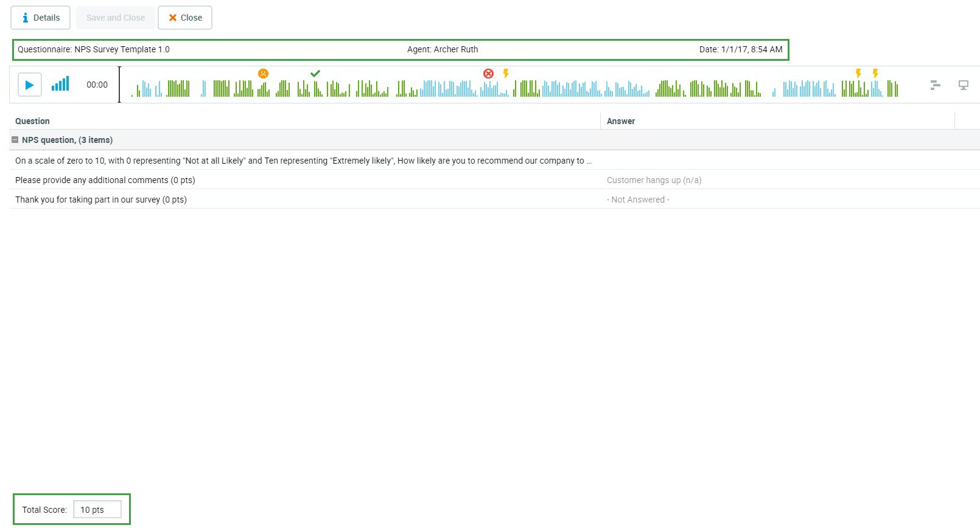980x528 pixels.
Task: Click the red circled X marker
Action: 488,74
